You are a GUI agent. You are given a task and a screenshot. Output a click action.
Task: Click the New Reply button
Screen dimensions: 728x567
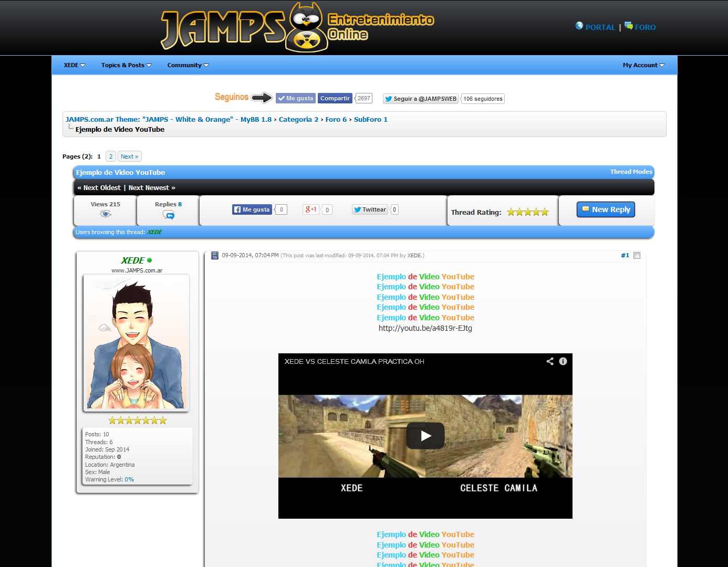tap(606, 209)
